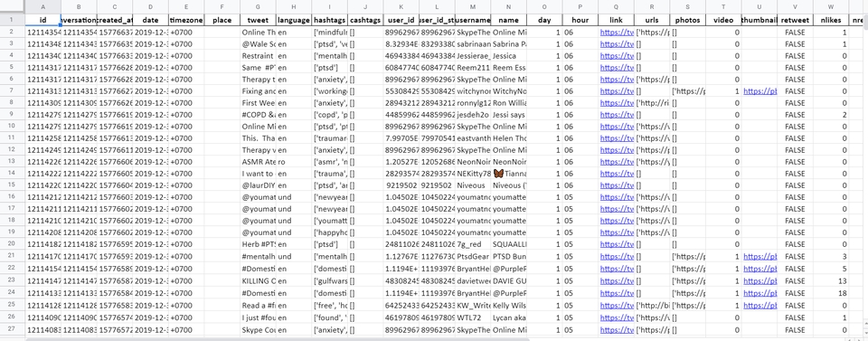The width and height of the screenshot is (868, 341).
Task: Select username cell 'WTL72'
Action: 473,317
